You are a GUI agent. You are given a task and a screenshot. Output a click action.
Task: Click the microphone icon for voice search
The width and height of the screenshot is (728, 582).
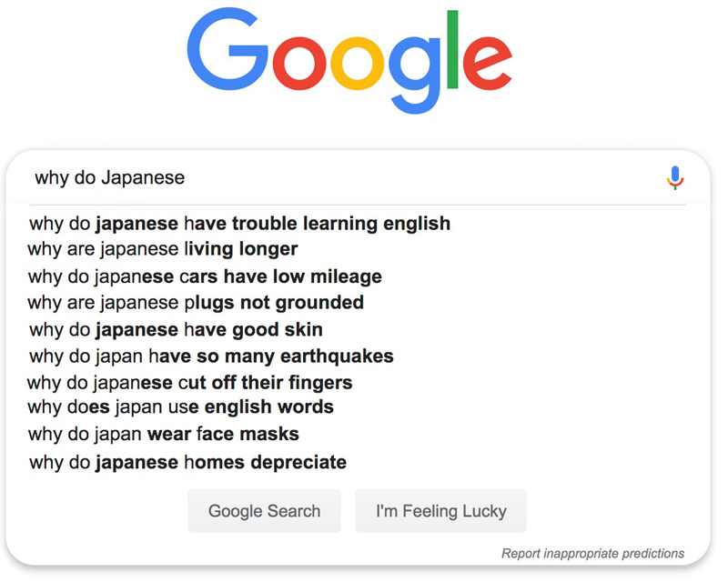tap(675, 176)
